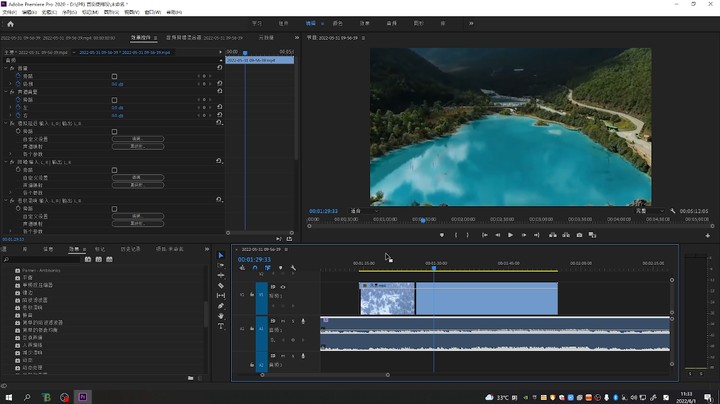Select the Pen tool
720x404 pixels.
[221, 306]
